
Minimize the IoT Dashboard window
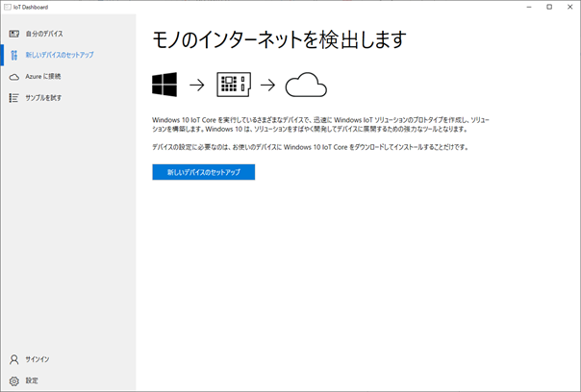tap(526, 6)
